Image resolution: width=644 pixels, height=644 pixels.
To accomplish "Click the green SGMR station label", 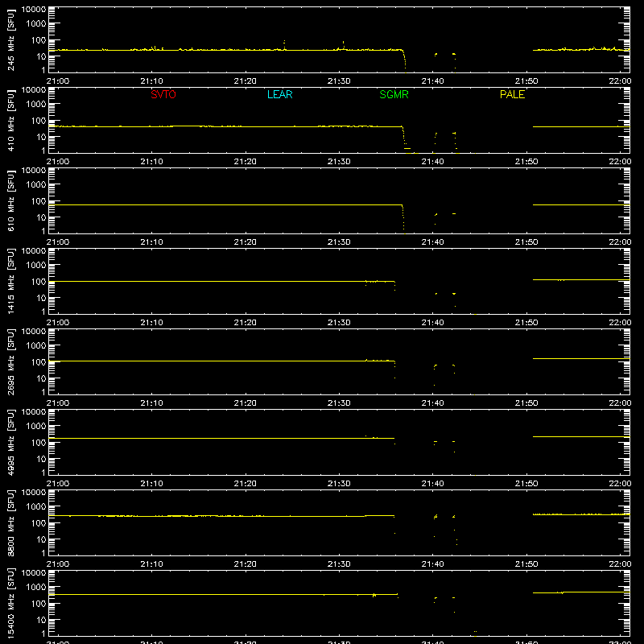I will click(x=394, y=94).
